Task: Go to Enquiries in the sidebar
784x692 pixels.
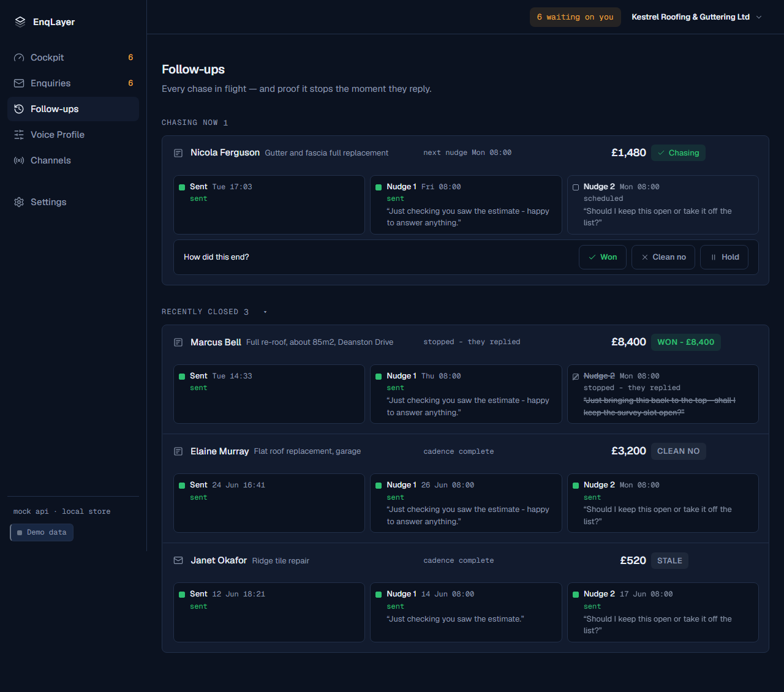Action: [x=73, y=83]
